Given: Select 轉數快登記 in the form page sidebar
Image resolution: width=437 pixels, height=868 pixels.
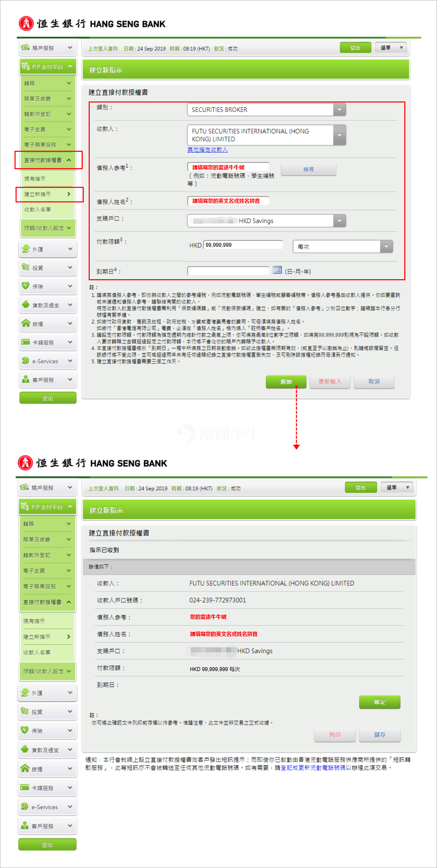Looking at the screenshot, I should (x=47, y=114).
